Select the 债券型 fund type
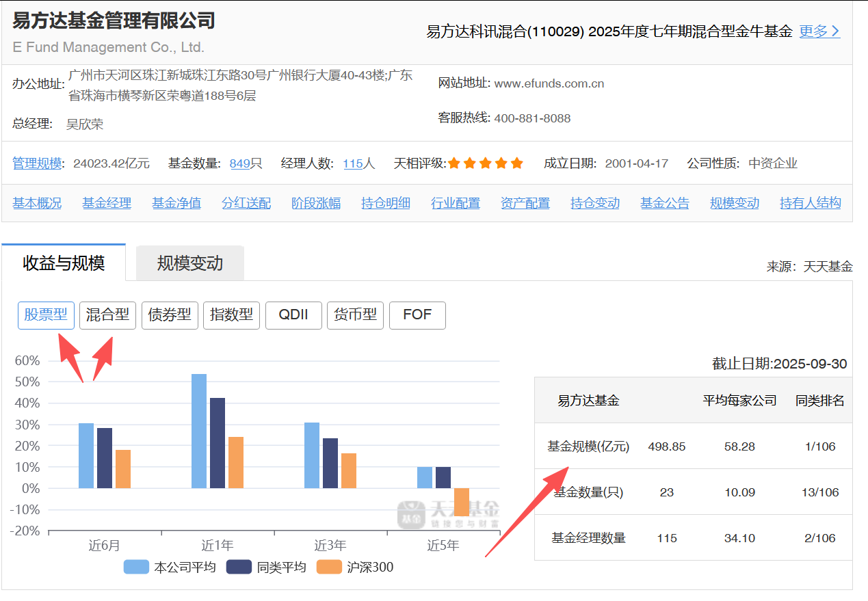This screenshot has height=601, width=868. click(x=170, y=315)
